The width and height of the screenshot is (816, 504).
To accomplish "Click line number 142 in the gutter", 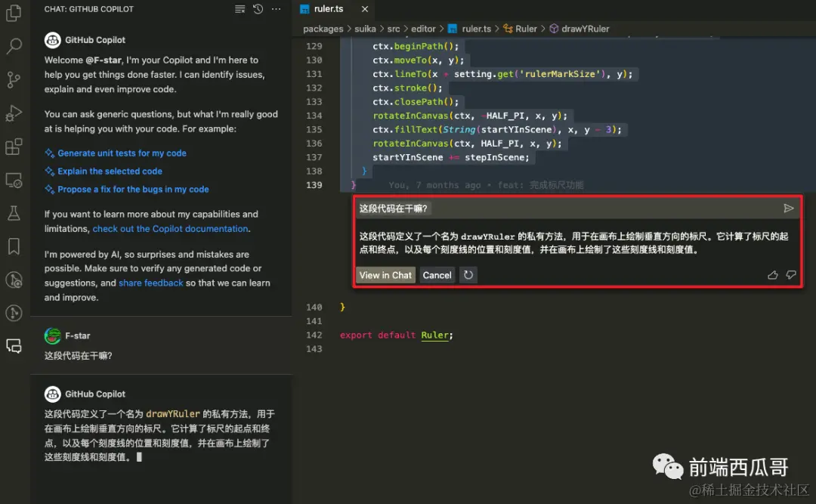I will (x=314, y=335).
